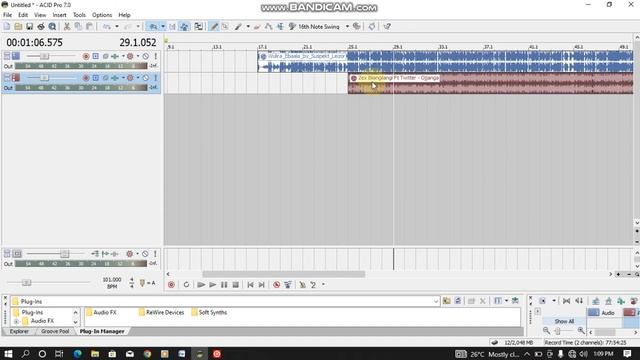Click the Play button in transport
Image resolution: width=640 pixels, height=360 pixels.
click(213, 284)
